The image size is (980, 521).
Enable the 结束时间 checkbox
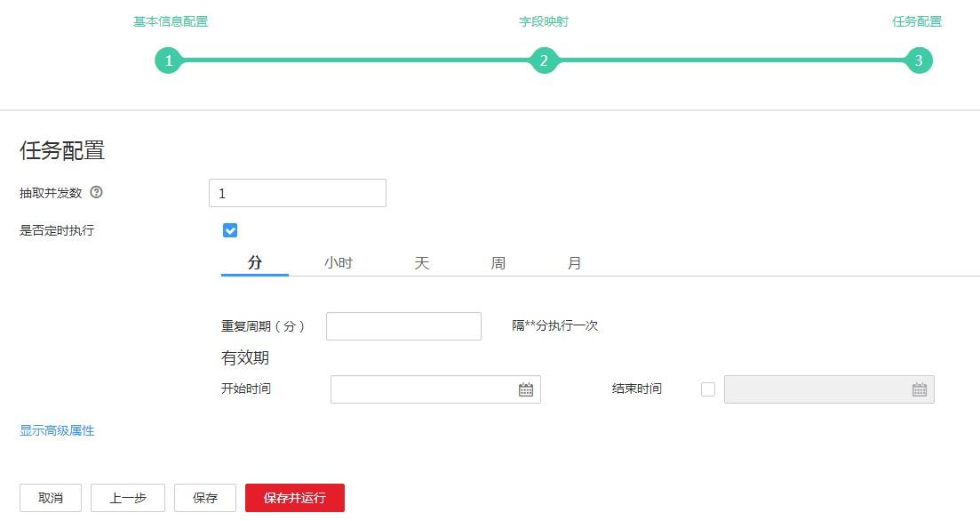(706, 389)
